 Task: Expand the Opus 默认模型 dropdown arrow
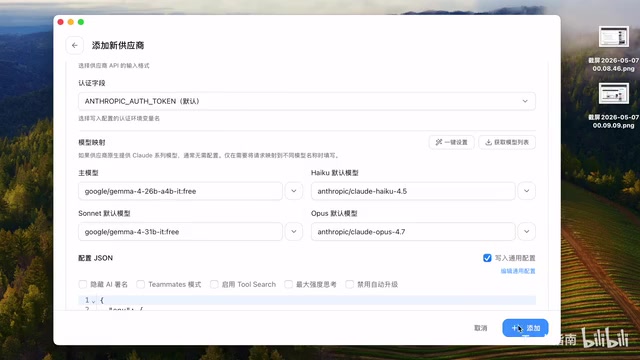point(527,231)
